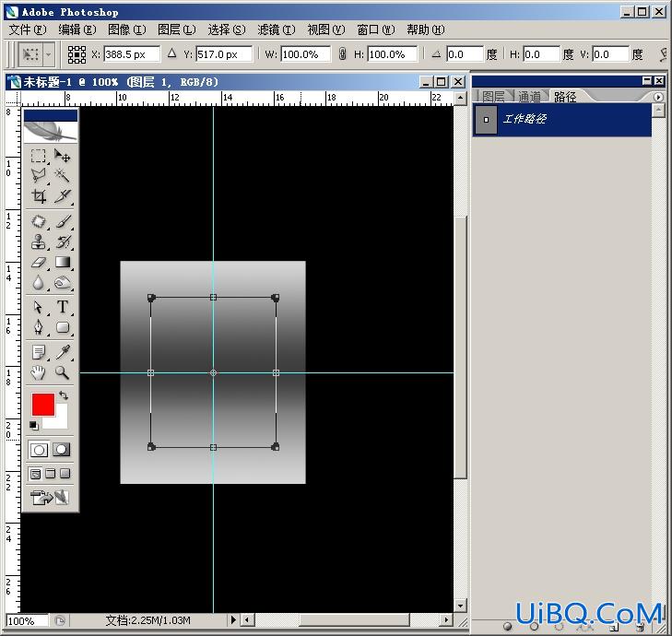
Task: Switch to Standard editing mode
Action: (x=39, y=450)
